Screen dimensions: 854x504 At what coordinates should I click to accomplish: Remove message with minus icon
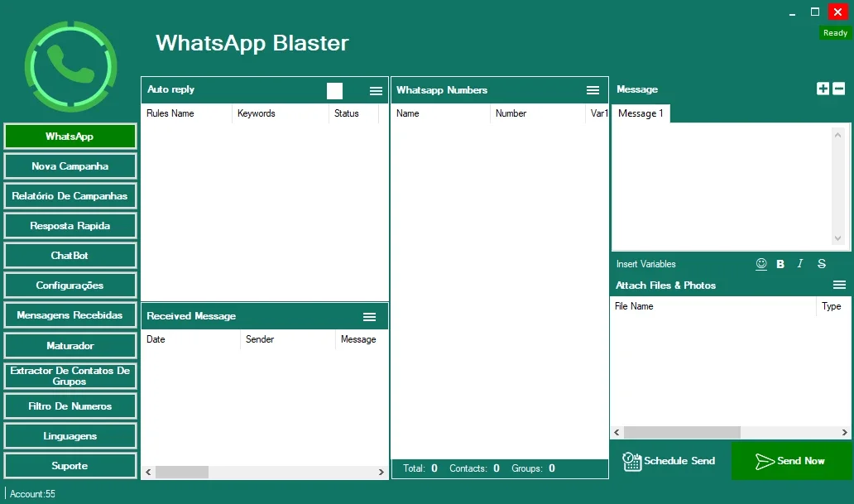839,89
